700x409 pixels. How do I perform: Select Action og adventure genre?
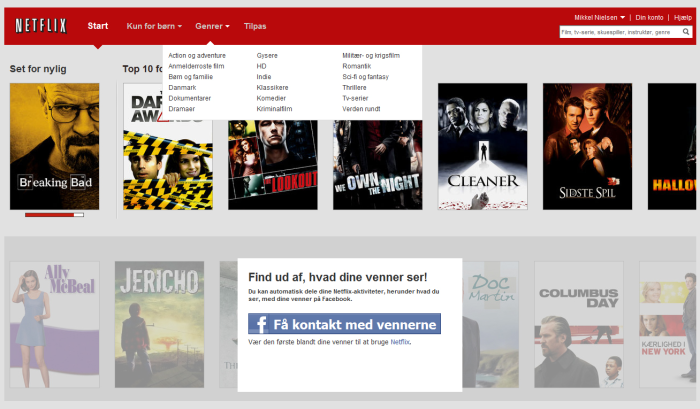197,55
